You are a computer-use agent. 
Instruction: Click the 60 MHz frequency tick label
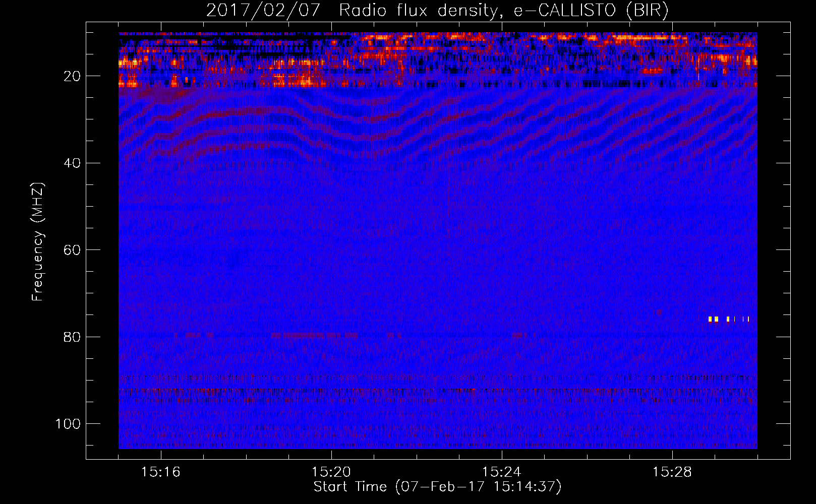pos(72,250)
